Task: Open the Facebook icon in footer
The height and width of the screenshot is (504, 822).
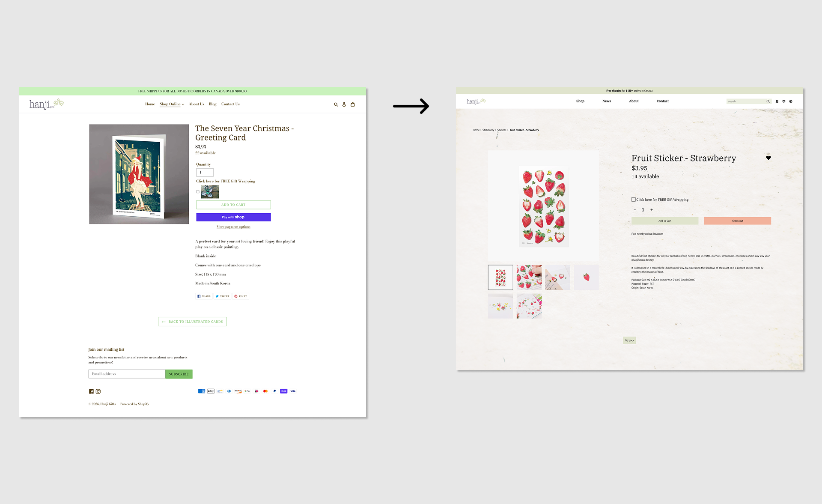Action: pyautogui.click(x=91, y=391)
